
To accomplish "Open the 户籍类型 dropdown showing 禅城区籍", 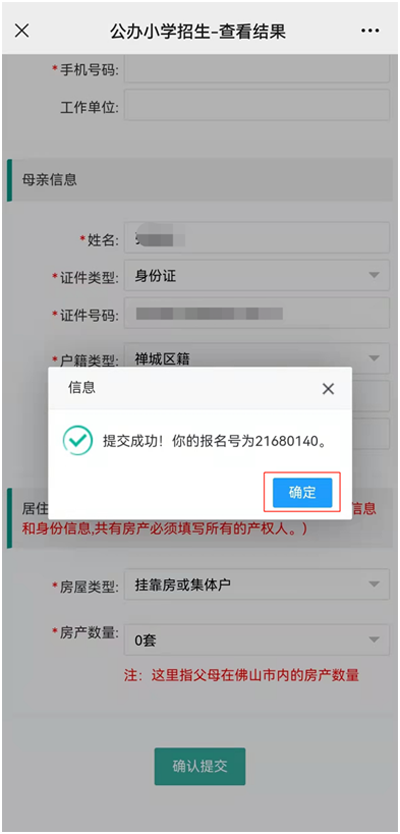I will point(257,356).
